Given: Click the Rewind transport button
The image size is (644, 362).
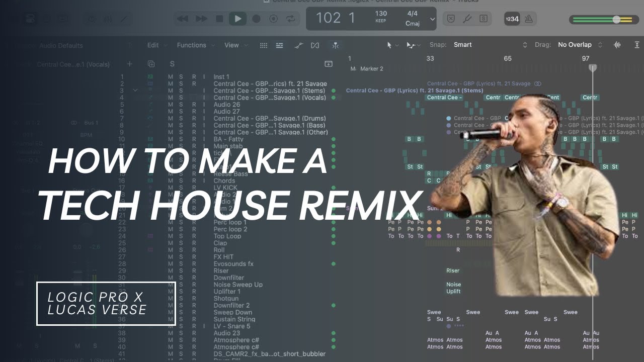Looking at the screenshot, I should tap(183, 19).
